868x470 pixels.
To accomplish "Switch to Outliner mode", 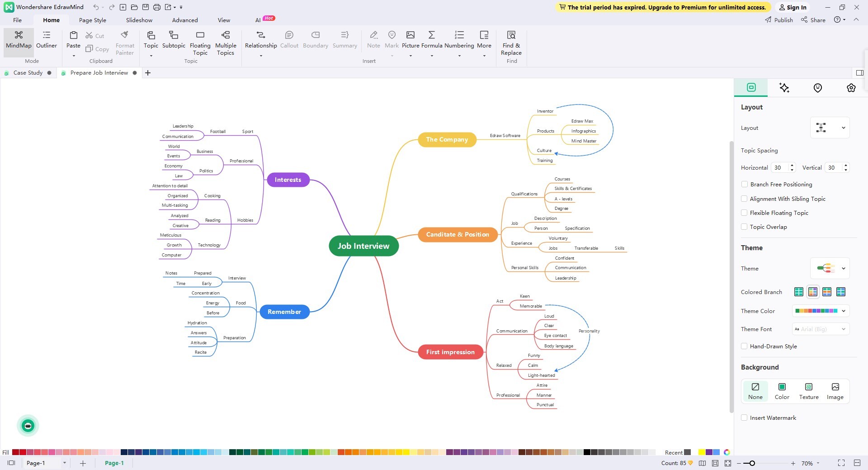I will pyautogui.click(x=47, y=40).
